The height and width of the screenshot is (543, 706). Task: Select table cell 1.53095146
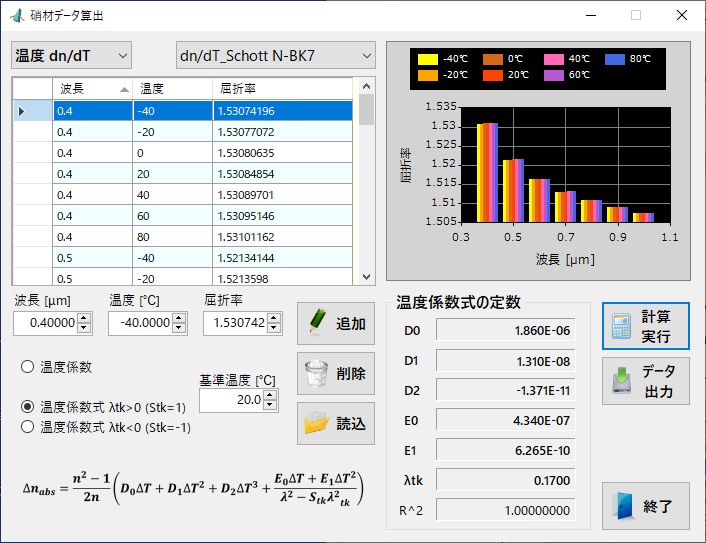coord(282,216)
